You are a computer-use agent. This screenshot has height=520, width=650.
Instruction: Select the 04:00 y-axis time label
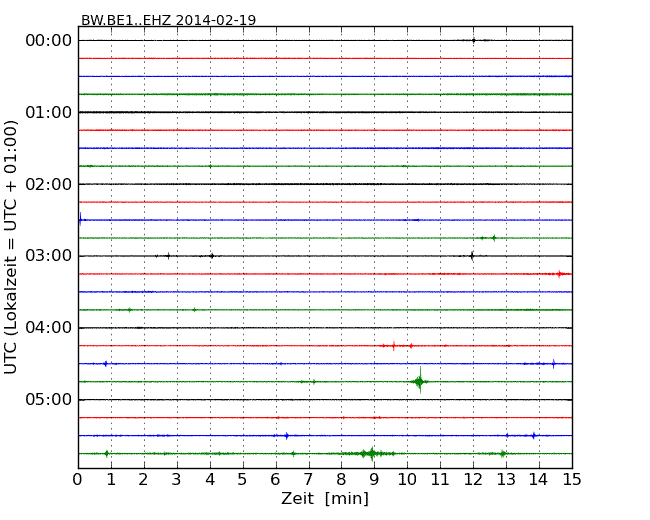click(x=49, y=328)
